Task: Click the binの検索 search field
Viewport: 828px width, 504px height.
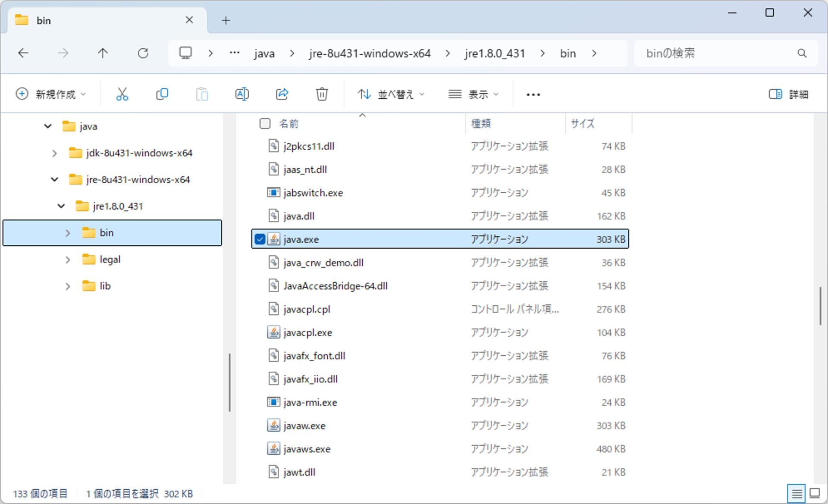Action: (x=716, y=53)
